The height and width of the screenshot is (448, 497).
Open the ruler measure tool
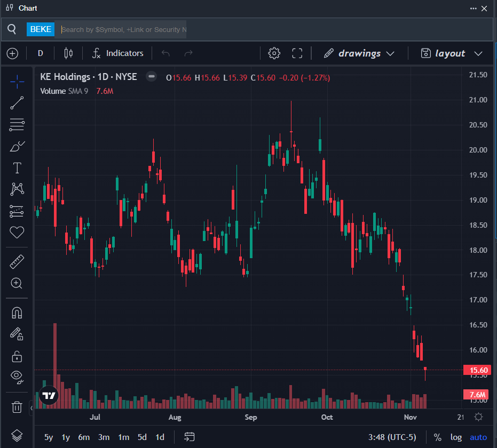(17, 261)
